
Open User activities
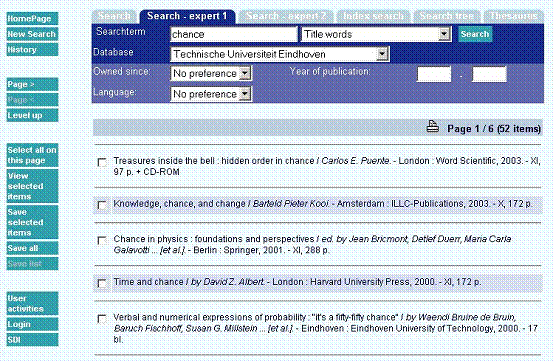pos(32,303)
